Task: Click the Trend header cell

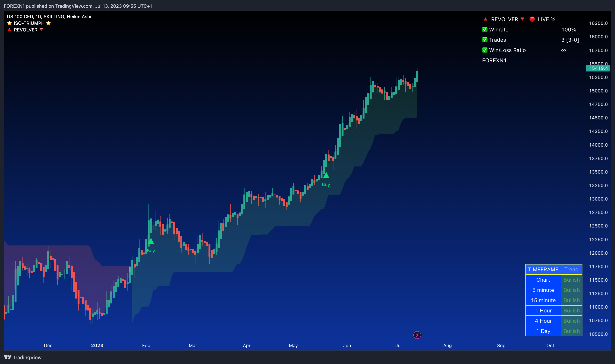Action: click(571, 269)
